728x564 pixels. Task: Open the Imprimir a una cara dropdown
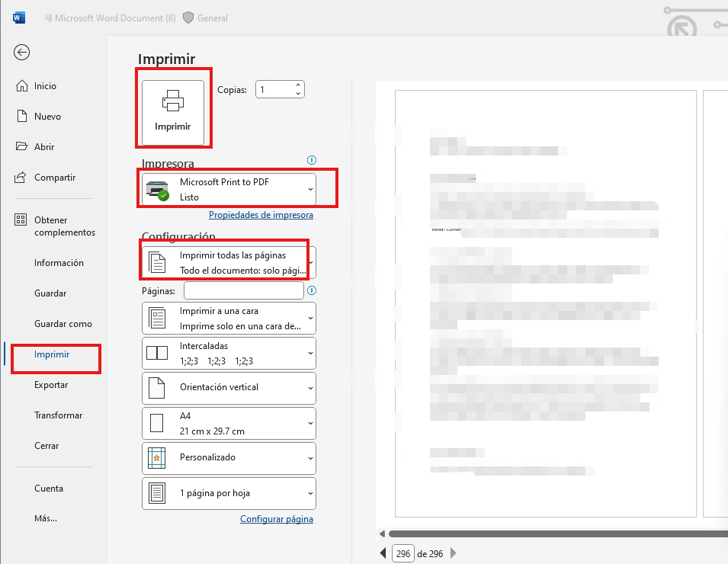click(229, 319)
